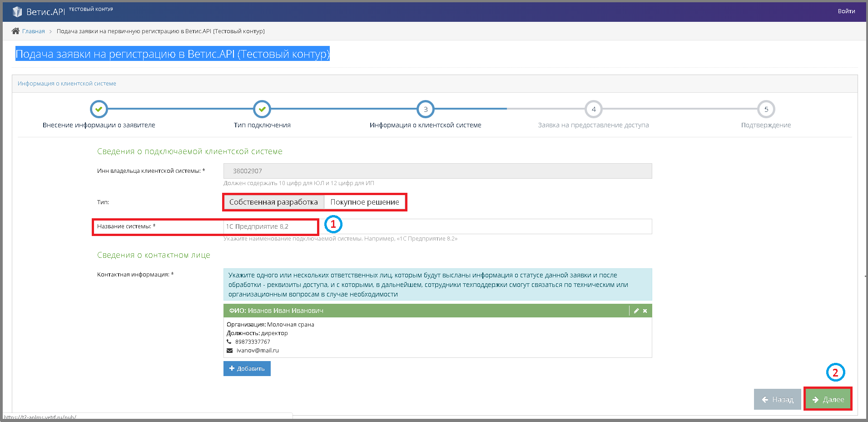Click phone number 89873337767
Screen dimensions: 868x422
[x=253, y=342]
